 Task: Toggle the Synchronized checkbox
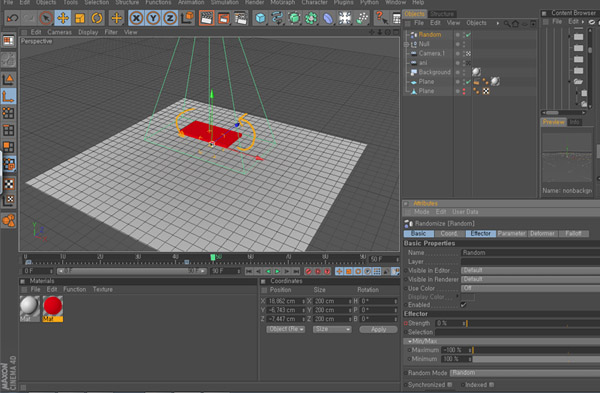(x=450, y=385)
